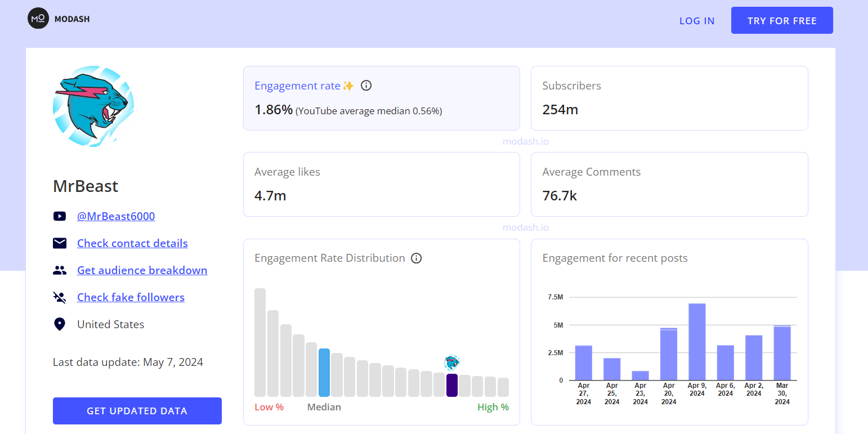Select the Get audience breakdown link
The image size is (868, 434).
[142, 270]
